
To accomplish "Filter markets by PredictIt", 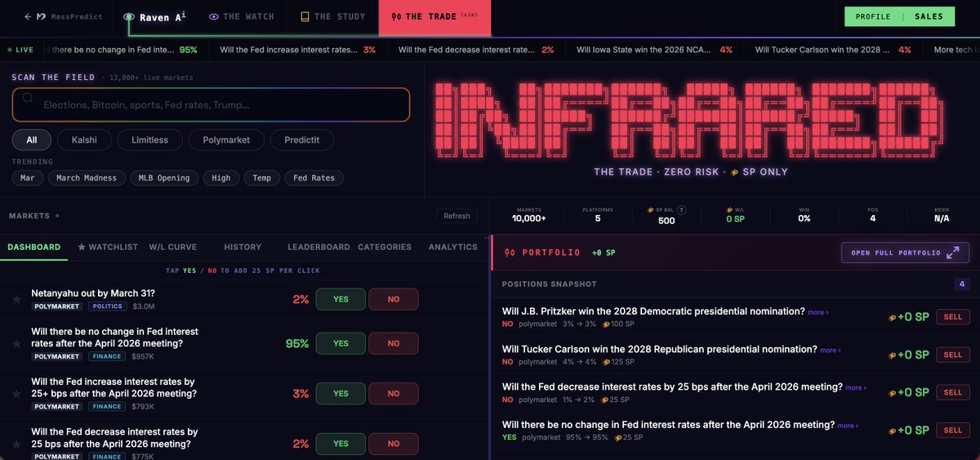I will 302,140.
